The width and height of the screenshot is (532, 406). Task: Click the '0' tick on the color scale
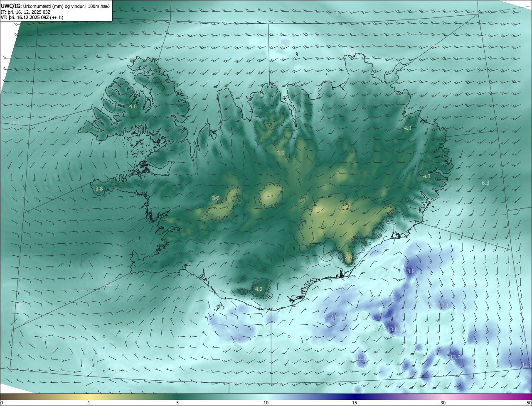(x=2, y=403)
